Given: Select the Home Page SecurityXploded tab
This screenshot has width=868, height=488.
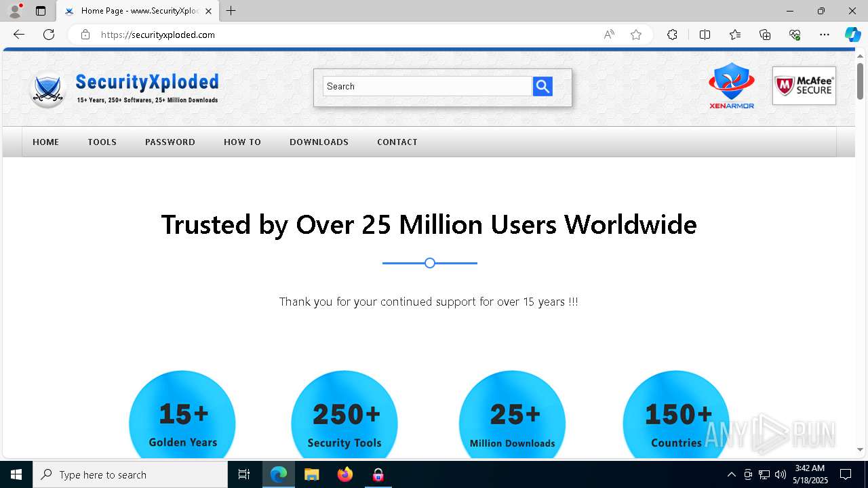Looking at the screenshot, I should point(138,11).
